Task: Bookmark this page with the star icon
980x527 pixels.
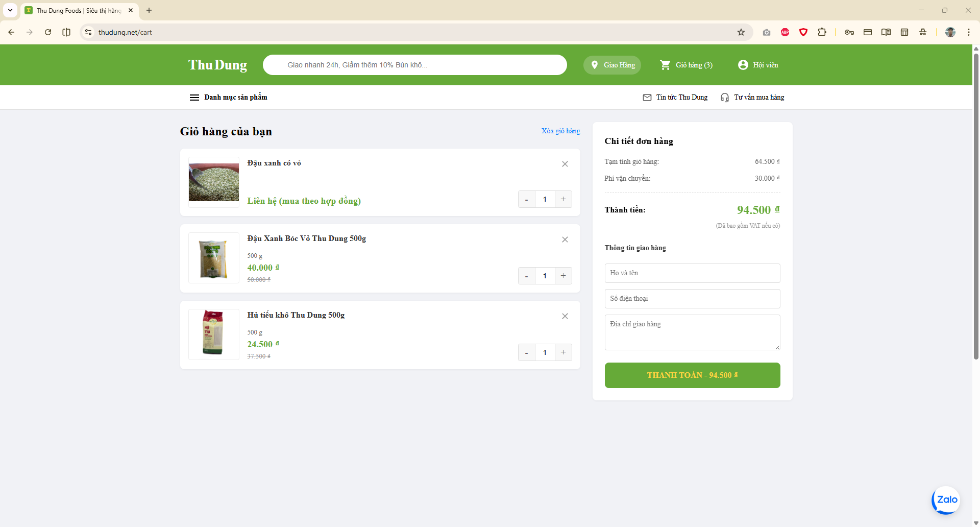Action: click(x=741, y=32)
